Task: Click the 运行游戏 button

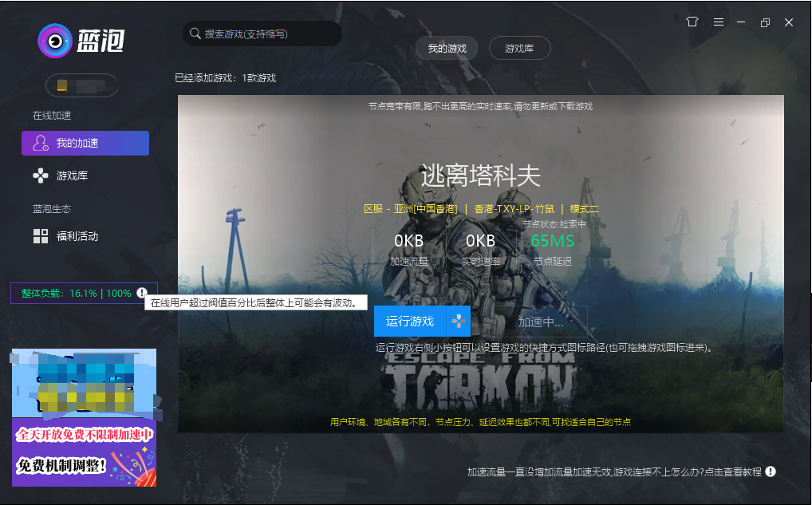Action: [410, 322]
